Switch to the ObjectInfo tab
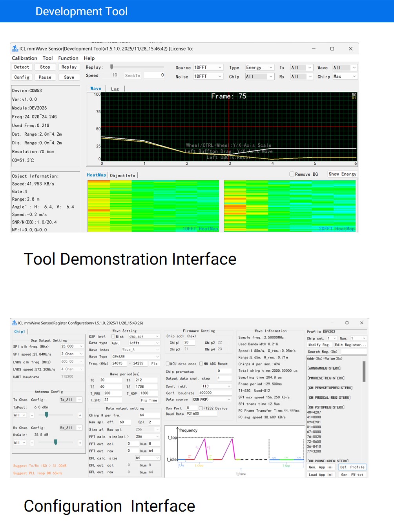The image size is (394, 532). click(122, 175)
